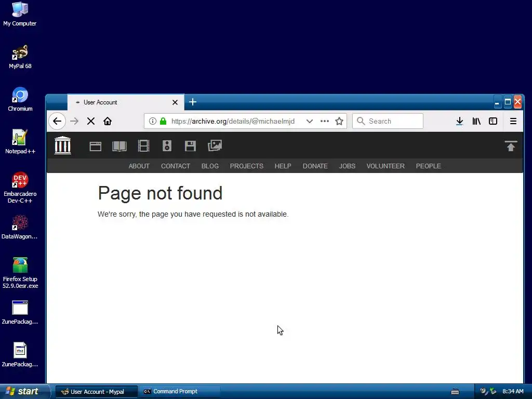Select Firefox Setup 52.9.0esr.exe icon
The width and height of the screenshot is (532, 399).
click(x=20, y=273)
